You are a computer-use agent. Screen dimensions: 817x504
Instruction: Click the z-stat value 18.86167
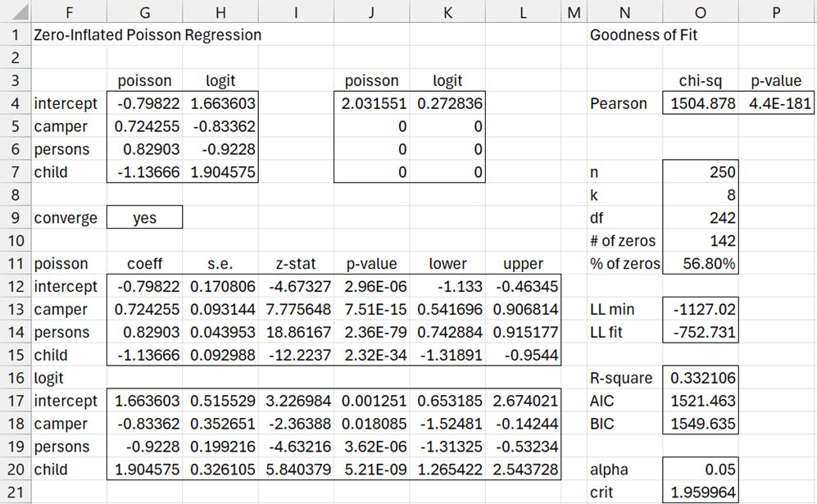tap(296, 333)
